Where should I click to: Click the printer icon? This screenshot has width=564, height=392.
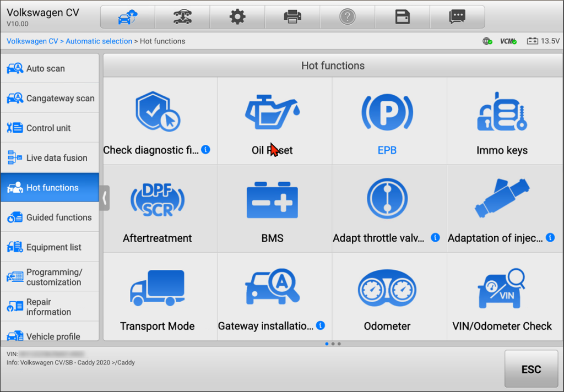tap(292, 17)
